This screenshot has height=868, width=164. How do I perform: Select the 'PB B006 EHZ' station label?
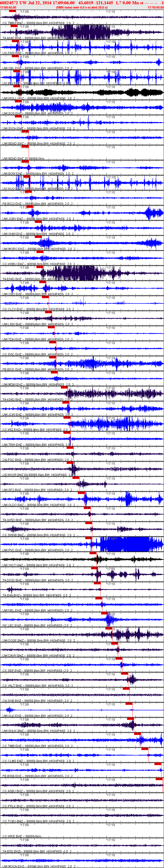pyautogui.click(x=12, y=776)
